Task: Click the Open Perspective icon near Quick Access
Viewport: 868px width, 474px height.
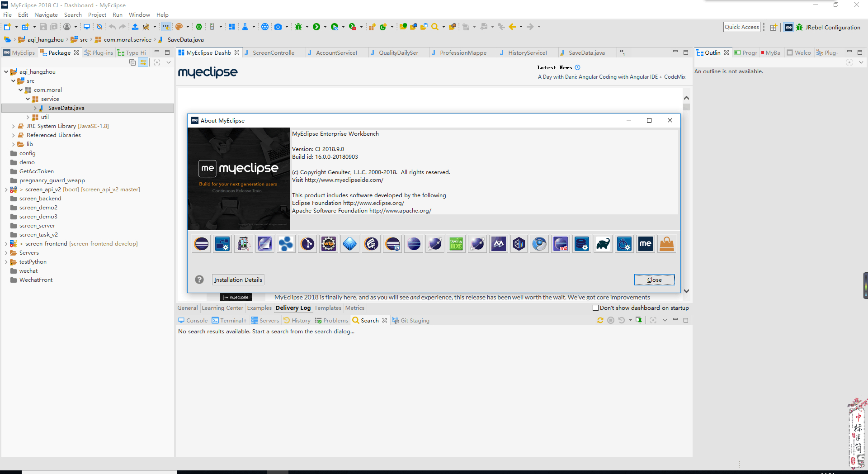Action: click(774, 27)
